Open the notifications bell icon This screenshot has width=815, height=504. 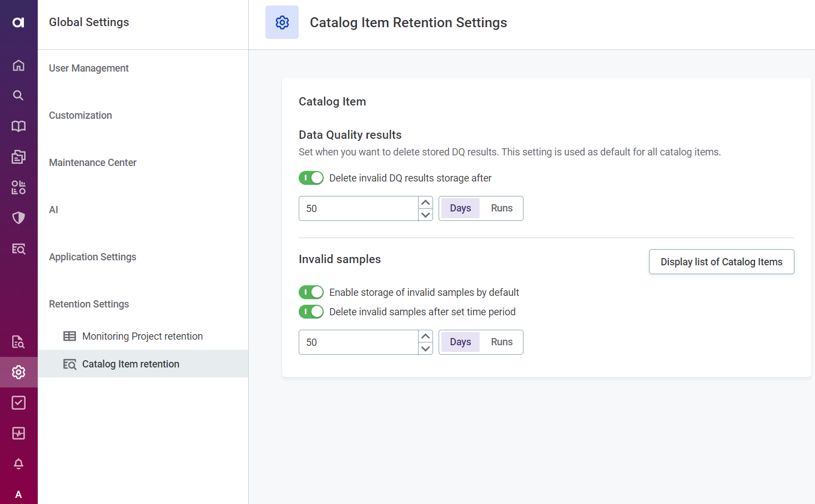(18, 463)
